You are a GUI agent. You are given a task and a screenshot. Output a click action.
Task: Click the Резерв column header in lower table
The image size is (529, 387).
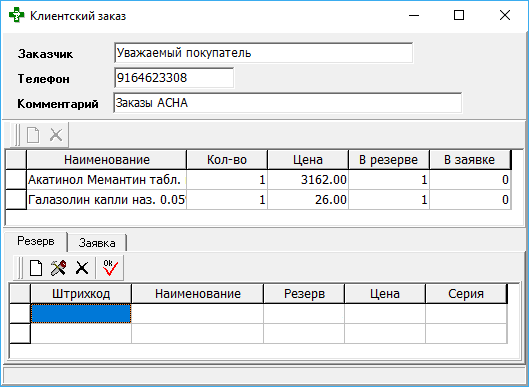(x=304, y=294)
